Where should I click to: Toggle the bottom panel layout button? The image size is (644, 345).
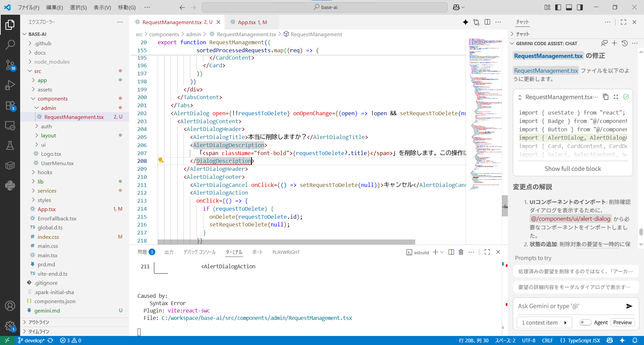pyautogui.click(x=569, y=7)
